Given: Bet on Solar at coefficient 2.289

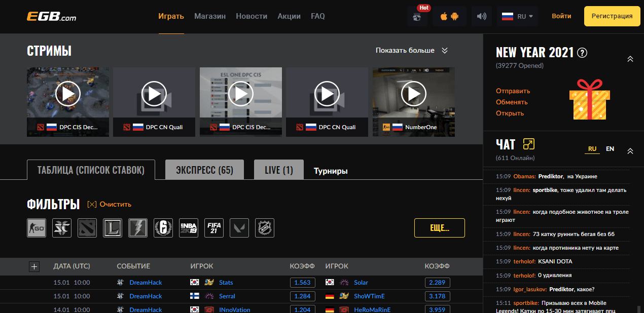Looking at the screenshot, I should pos(437,283).
